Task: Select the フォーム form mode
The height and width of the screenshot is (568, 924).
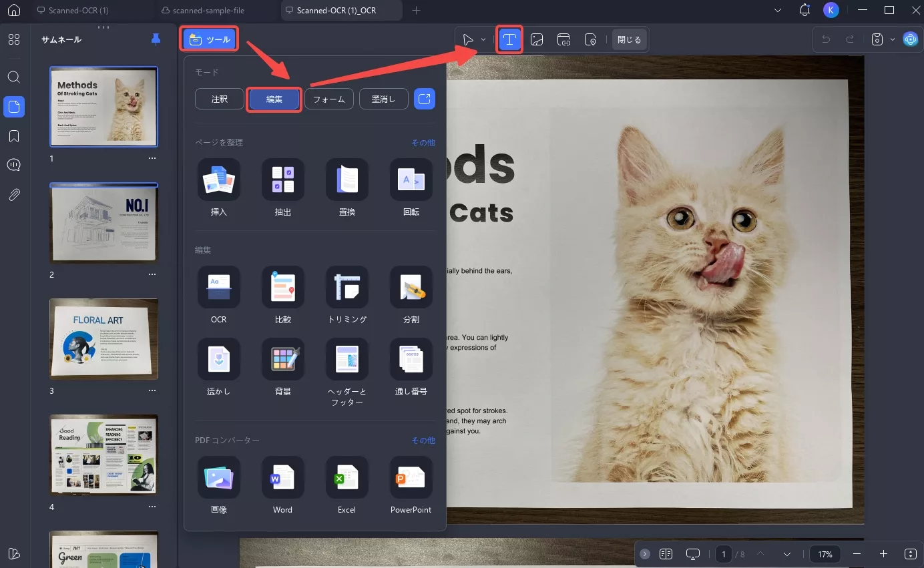Action: 328,99
